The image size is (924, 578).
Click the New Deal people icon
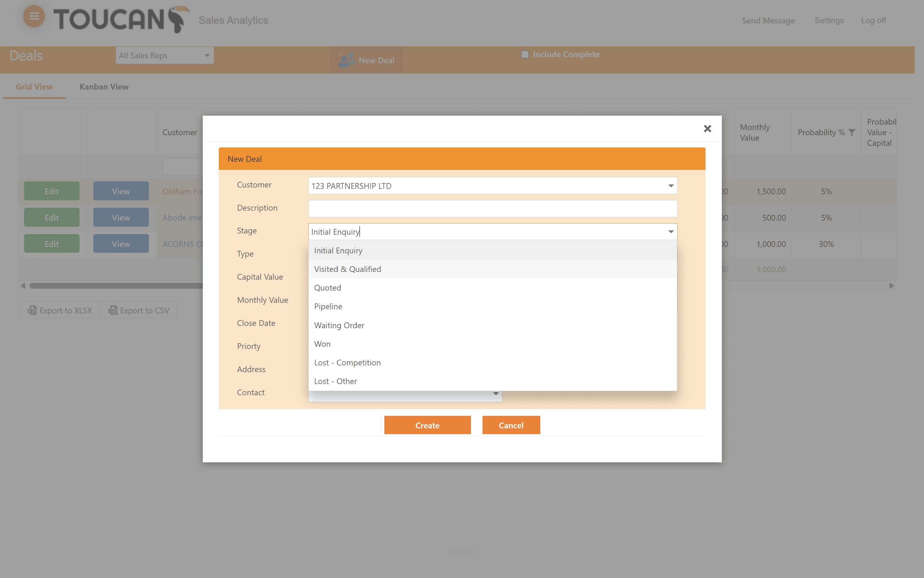347,60
